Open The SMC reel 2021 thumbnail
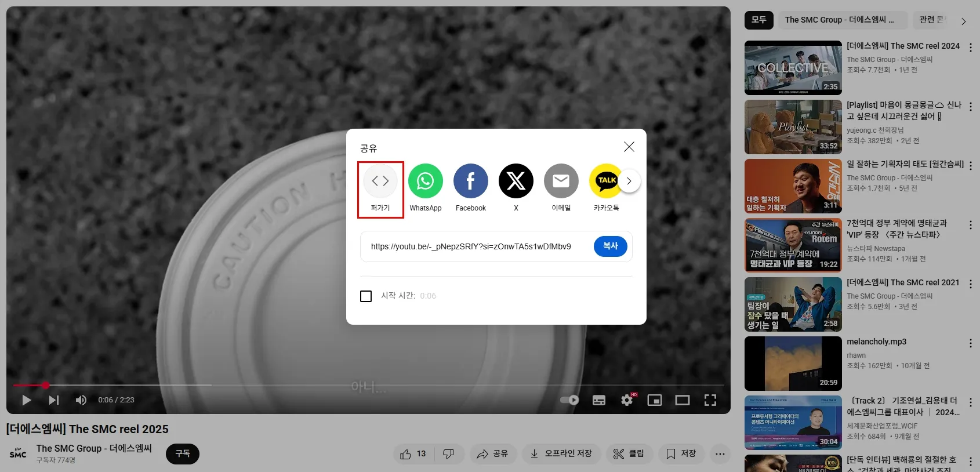Screen dimensions: 980x472 tap(793, 304)
